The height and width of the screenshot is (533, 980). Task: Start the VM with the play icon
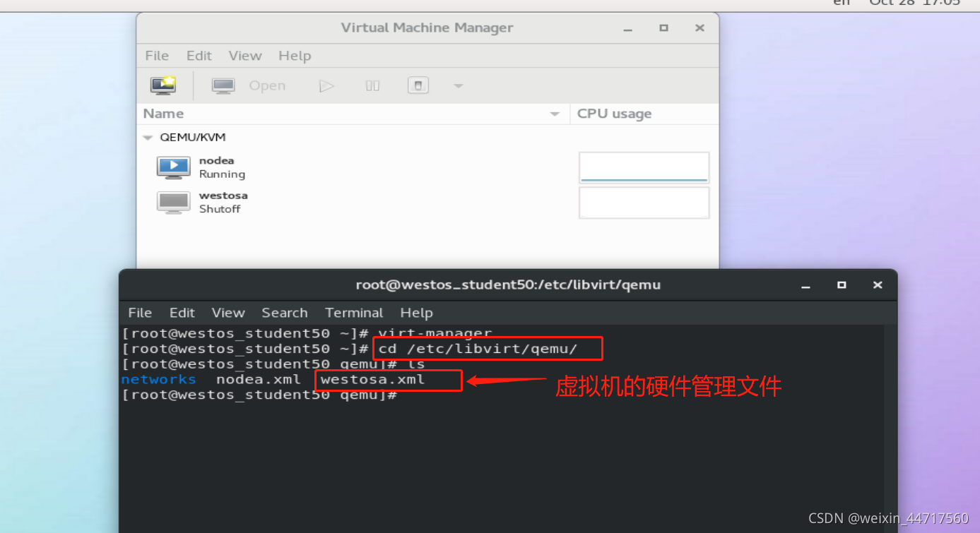326,86
